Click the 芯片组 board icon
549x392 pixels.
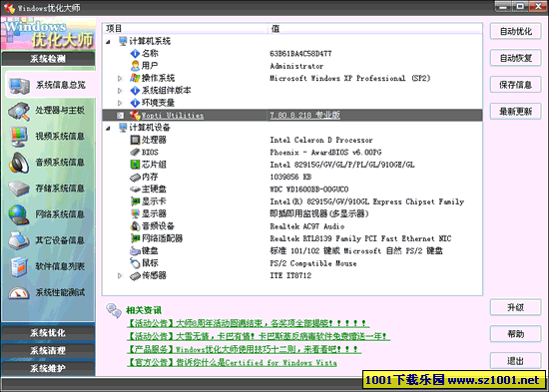tap(135, 165)
